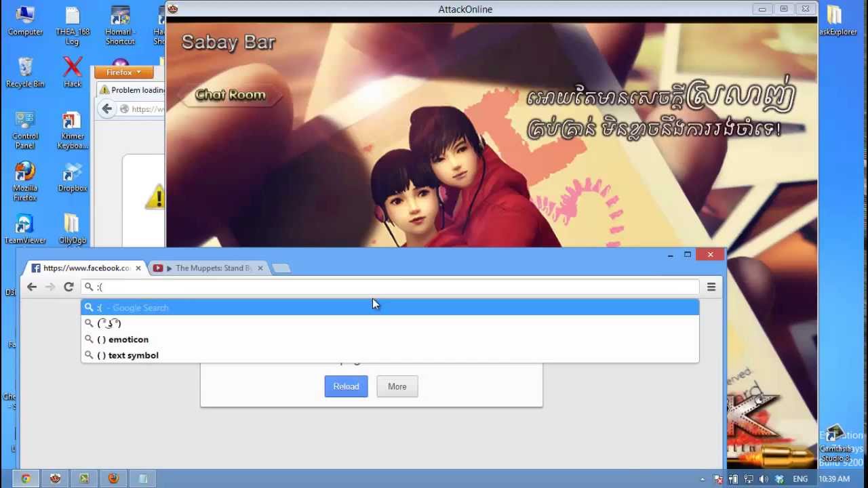
Task: Click the Chrome address bar
Action: pos(390,287)
